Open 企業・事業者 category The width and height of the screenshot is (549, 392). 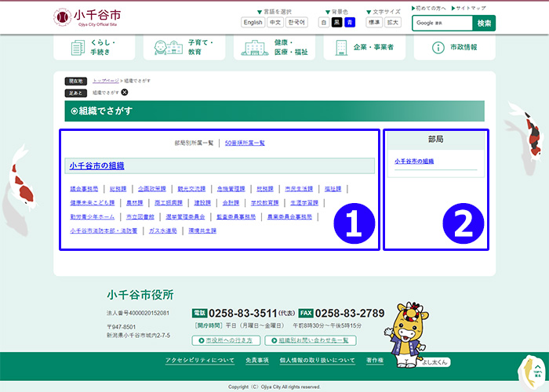tap(365, 47)
